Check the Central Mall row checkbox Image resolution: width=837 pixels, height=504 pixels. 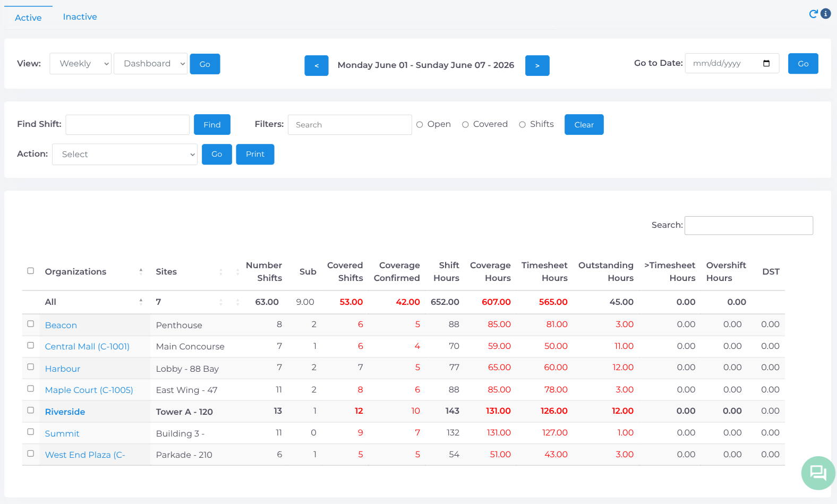click(31, 345)
